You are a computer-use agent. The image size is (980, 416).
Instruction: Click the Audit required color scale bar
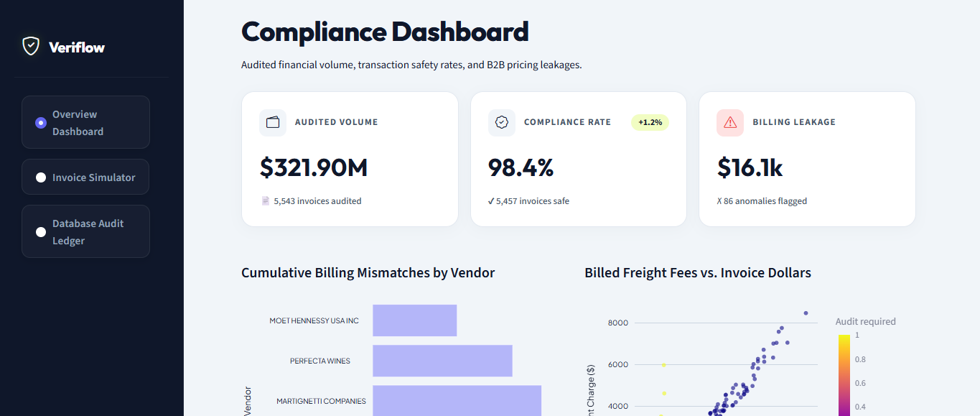click(844, 375)
